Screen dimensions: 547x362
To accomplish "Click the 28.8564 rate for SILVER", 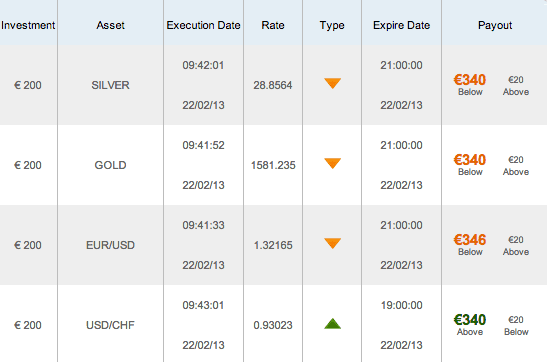I will click(273, 85).
